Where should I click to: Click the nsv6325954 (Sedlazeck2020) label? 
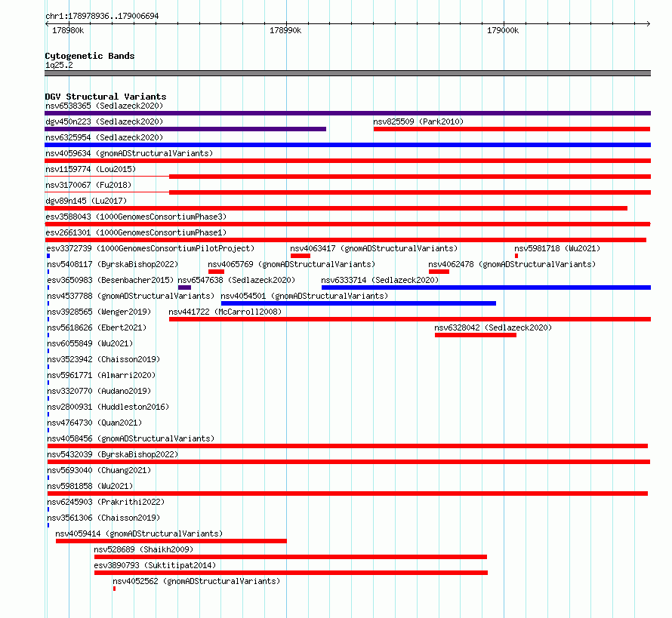point(104,137)
